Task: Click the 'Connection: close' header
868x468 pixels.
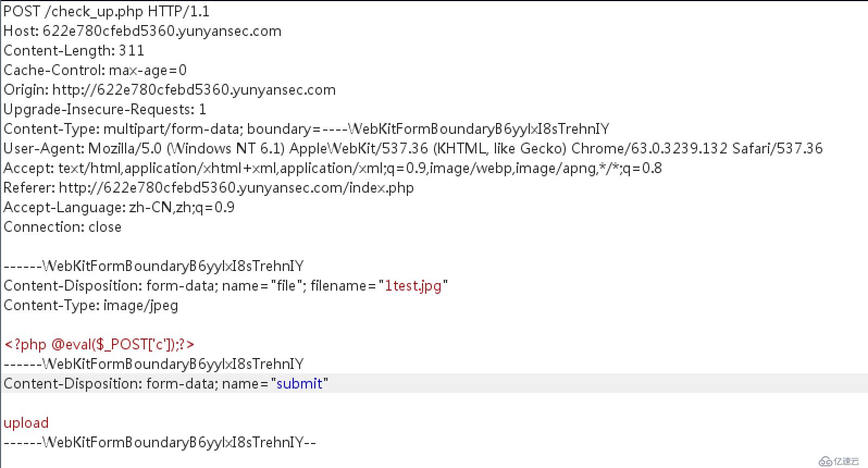Action: tap(63, 227)
